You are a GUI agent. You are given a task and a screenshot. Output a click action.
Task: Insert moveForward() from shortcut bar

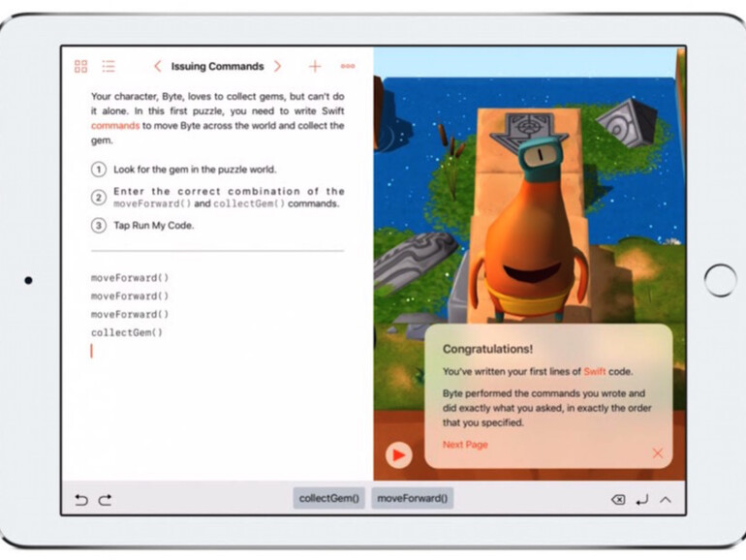tap(412, 498)
